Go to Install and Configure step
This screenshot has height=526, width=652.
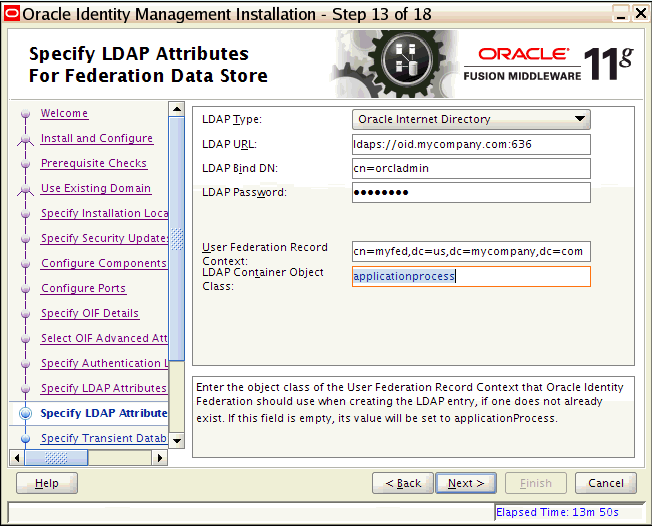[x=96, y=138]
